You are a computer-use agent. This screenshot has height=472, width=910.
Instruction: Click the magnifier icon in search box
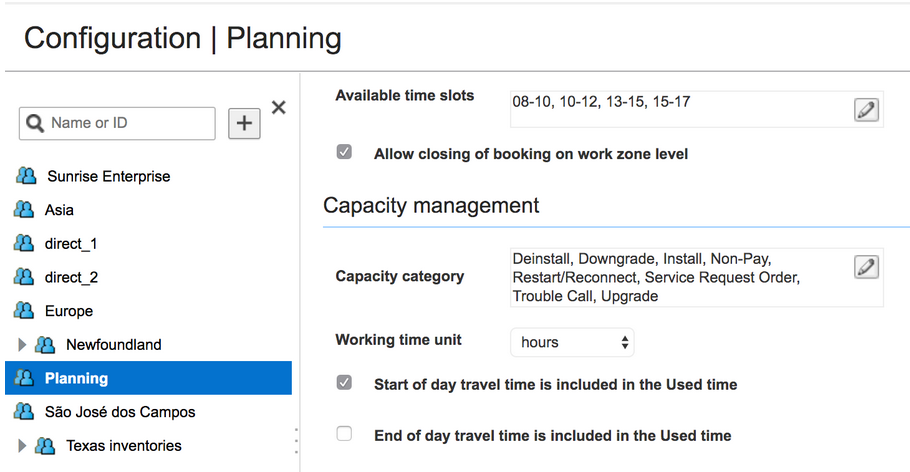(x=35, y=123)
